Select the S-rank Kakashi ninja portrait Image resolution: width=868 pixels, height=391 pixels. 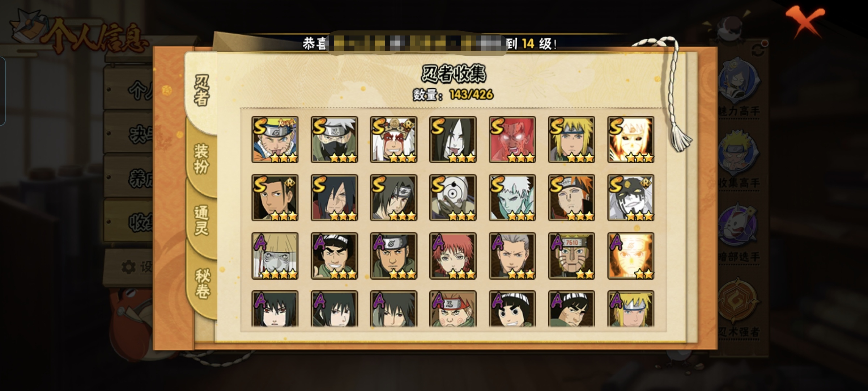335,140
